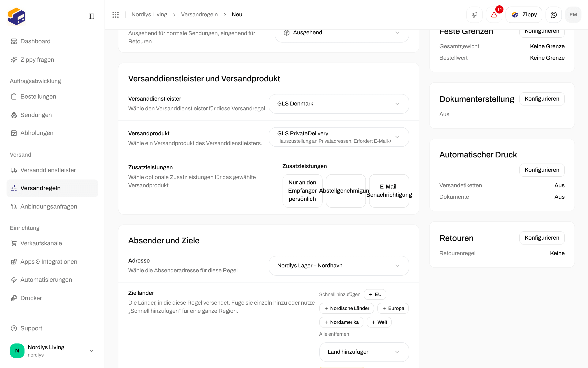Click the Anbindungsanfragen pull-request icon

(x=14, y=206)
